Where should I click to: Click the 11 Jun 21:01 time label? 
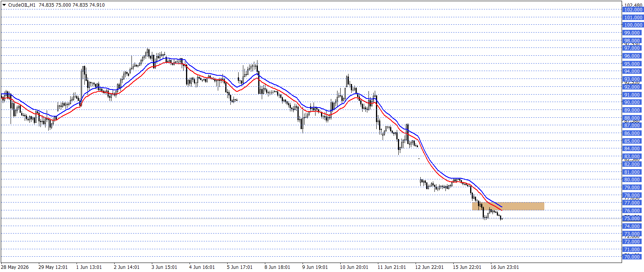pos(392,267)
